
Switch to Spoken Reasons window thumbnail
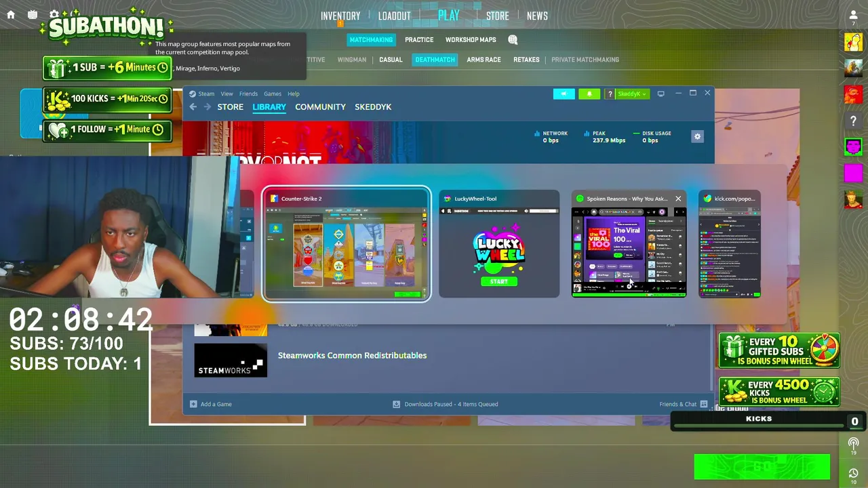point(629,244)
